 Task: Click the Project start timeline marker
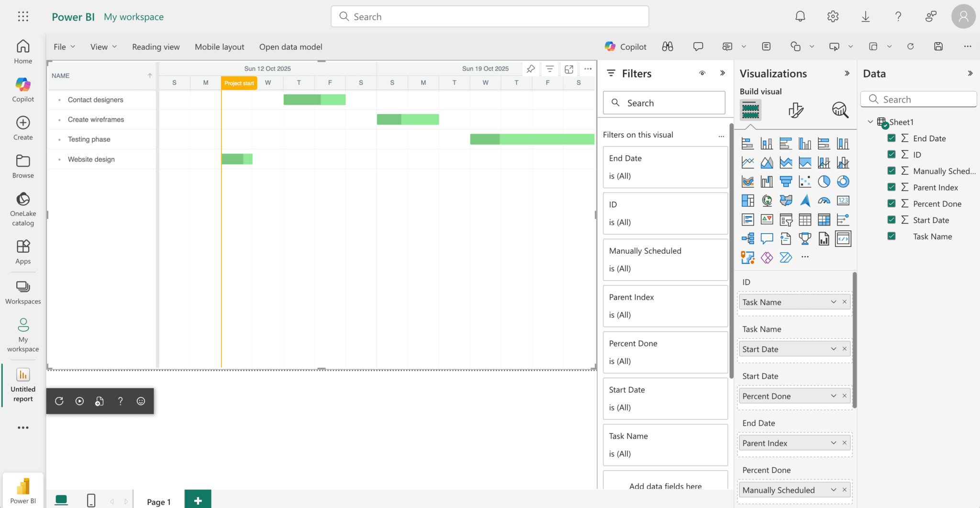[239, 83]
